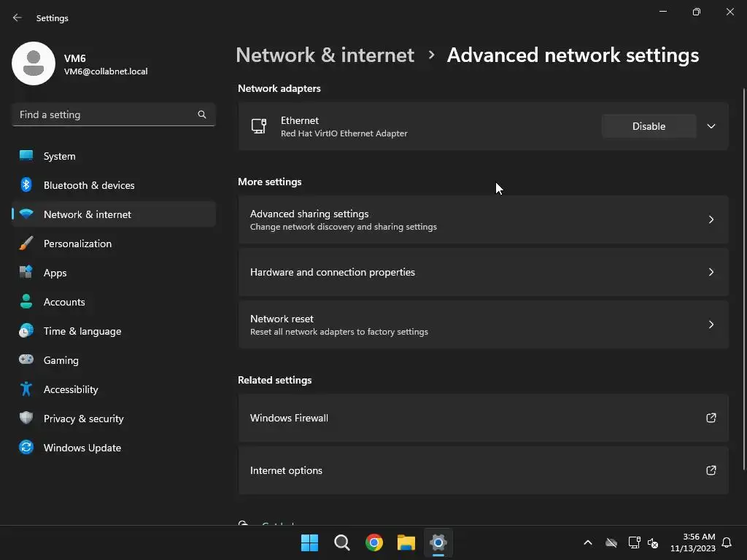The height and width of the screenshot is (560, 747).
Task: Click the Ethernet adapter icon
Action: pyautogui.click(x=259, y=126)
